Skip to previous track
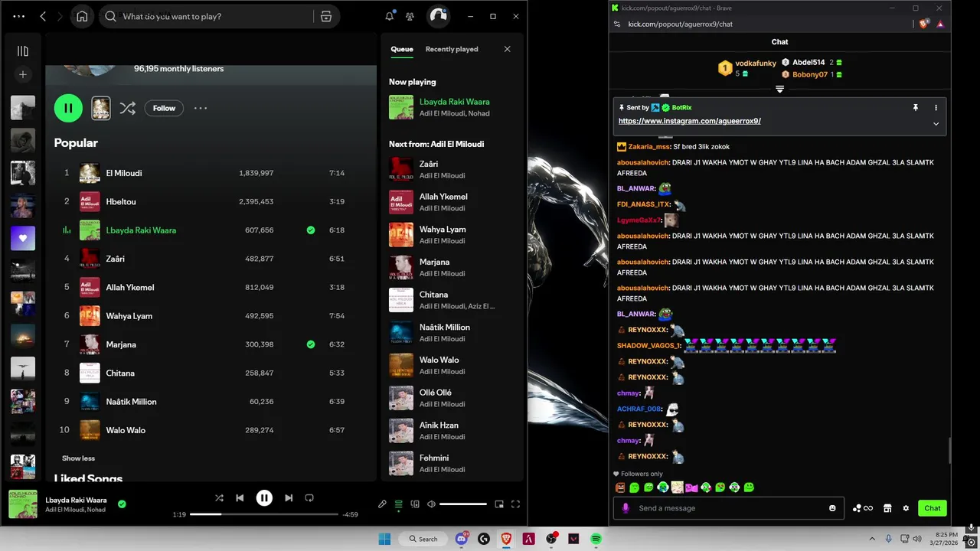This screenshot has width=980, height=551. pos(240,498)
